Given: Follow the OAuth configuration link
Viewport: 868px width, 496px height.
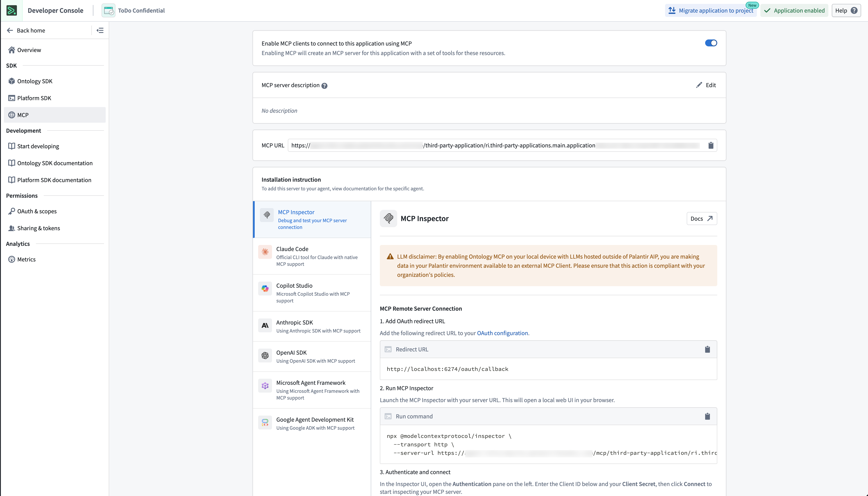Looking at the screenshot, I should coord(502,333).
